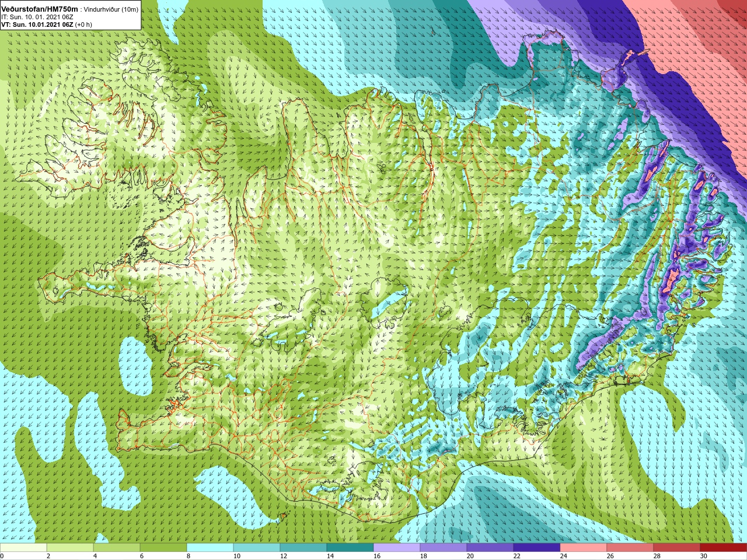The width and height of the screenshot is (747, 560).
Task: Click the IT: Sun. 10. 01. 2021 06Z line
Action: 37,17
